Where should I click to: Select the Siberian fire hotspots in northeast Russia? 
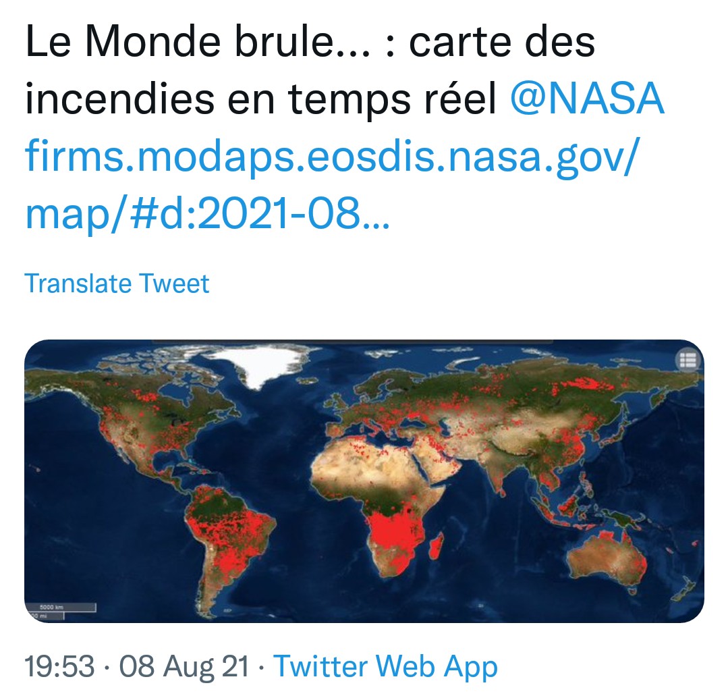point(584,385)
